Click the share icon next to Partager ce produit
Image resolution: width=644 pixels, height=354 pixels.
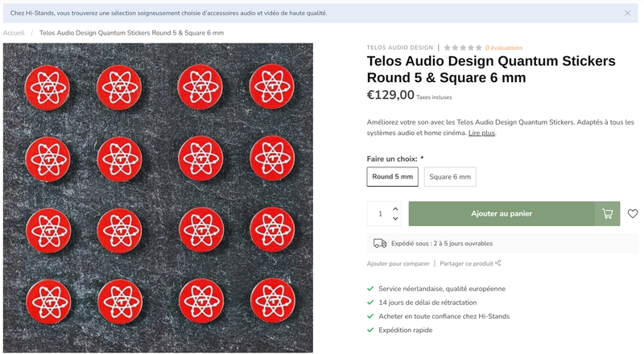pyautogui.click(x=497, y=263)
